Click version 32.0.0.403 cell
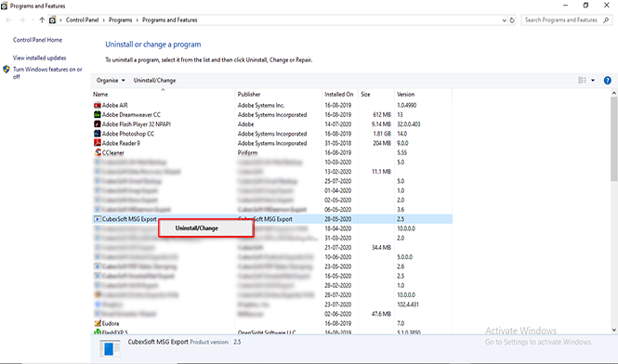The width and height of the screenshot is (618, 364). [x=409, y=124]
